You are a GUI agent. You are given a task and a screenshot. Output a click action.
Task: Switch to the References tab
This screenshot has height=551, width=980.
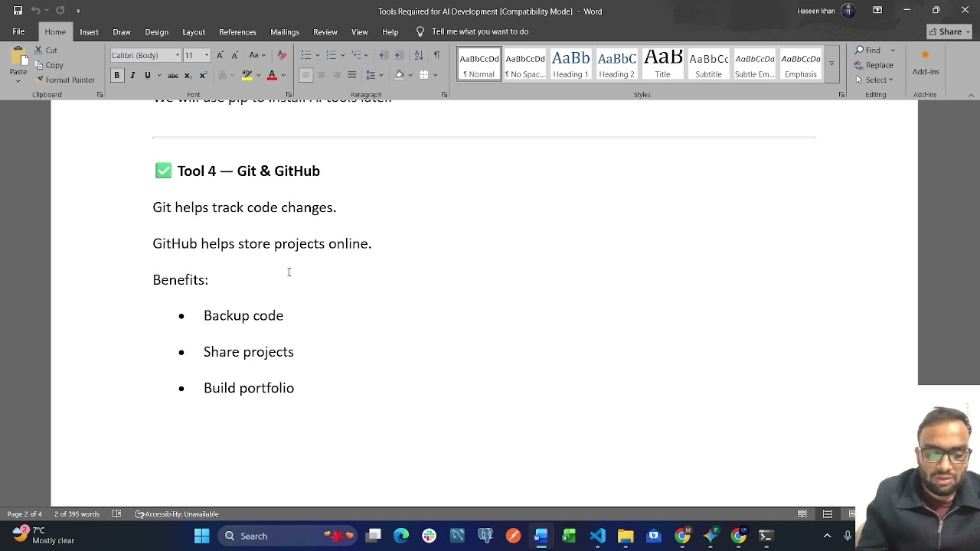point(237,32)
